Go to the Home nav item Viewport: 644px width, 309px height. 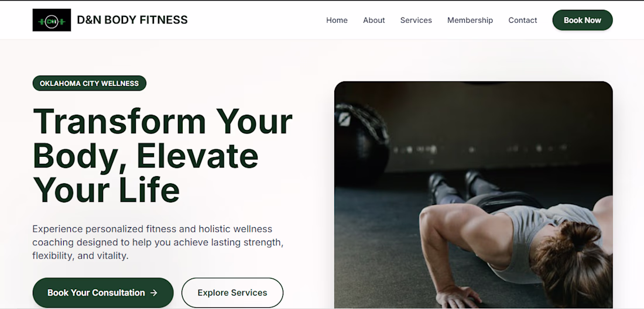point(337,20)
